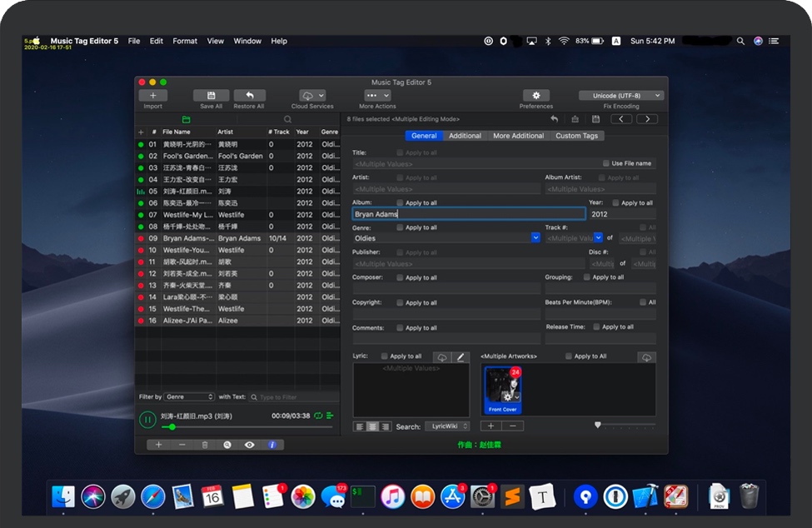Expand the Genre field dropdown arrow

tap(536, 238)
